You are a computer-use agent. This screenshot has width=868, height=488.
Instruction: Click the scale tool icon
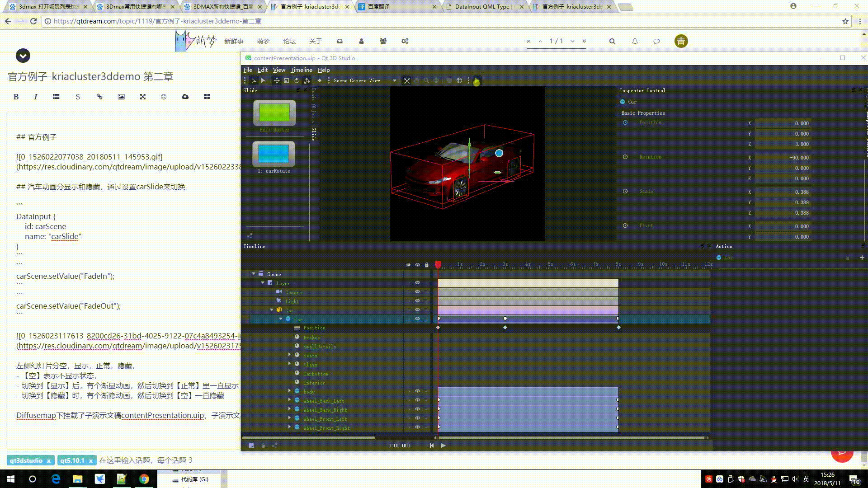pos(287,80)
